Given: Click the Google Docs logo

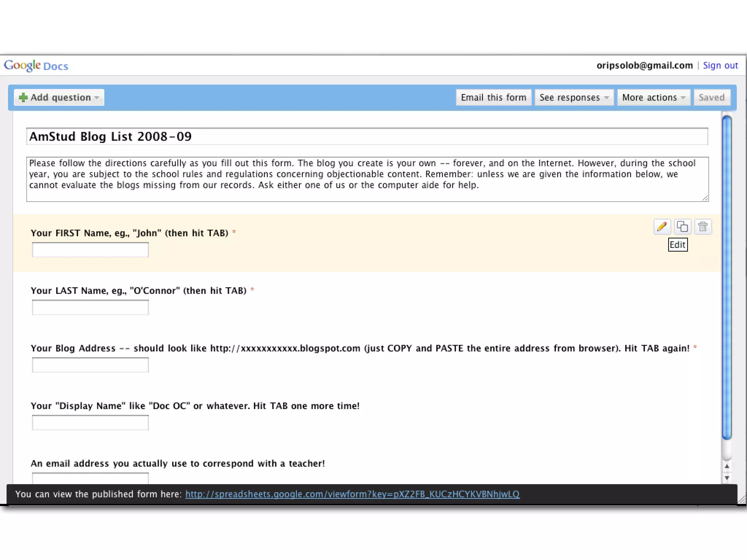Looking at the screenshot, I should [x=36, y=66].
